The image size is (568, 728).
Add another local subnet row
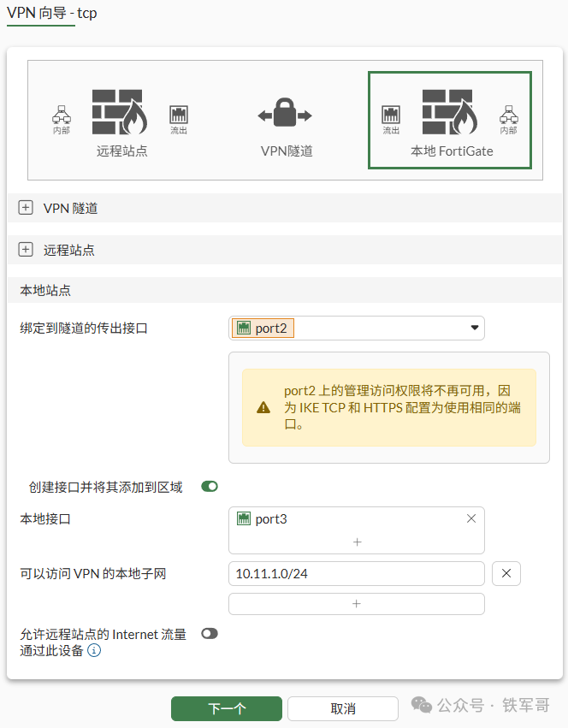coord(356,604)
